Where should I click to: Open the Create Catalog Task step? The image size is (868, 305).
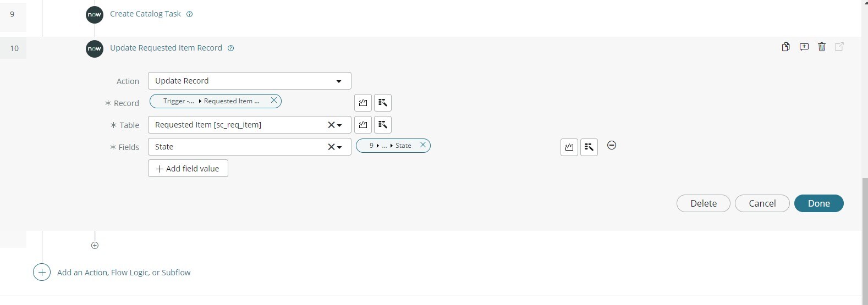tap(145, 14)
